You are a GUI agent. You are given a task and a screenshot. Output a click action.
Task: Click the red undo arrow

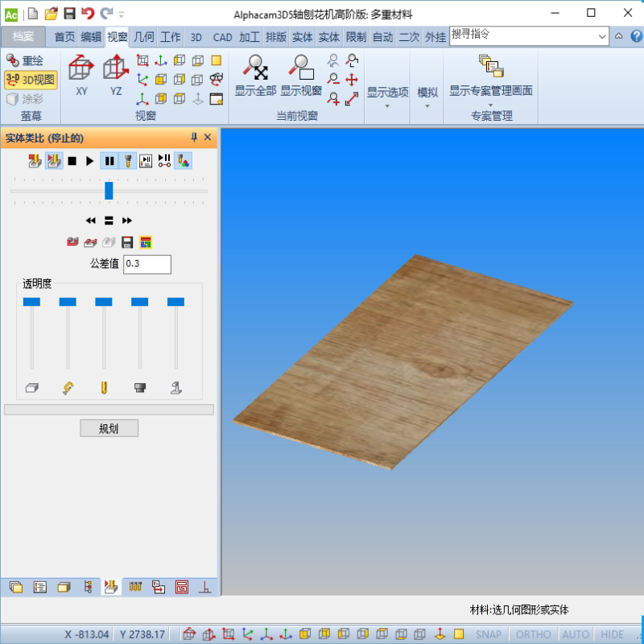pos(88,14)
